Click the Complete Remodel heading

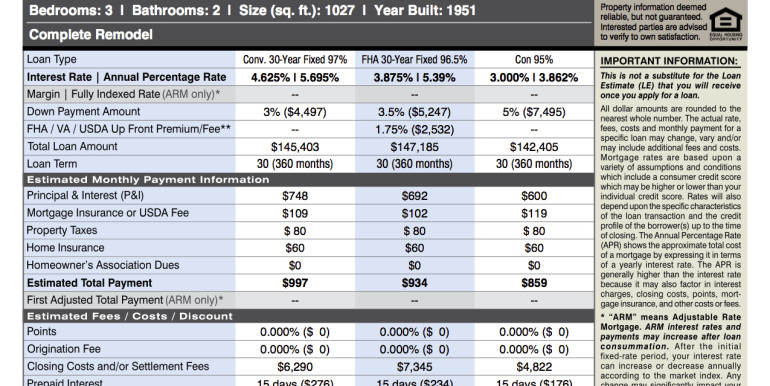coord(91,35)
